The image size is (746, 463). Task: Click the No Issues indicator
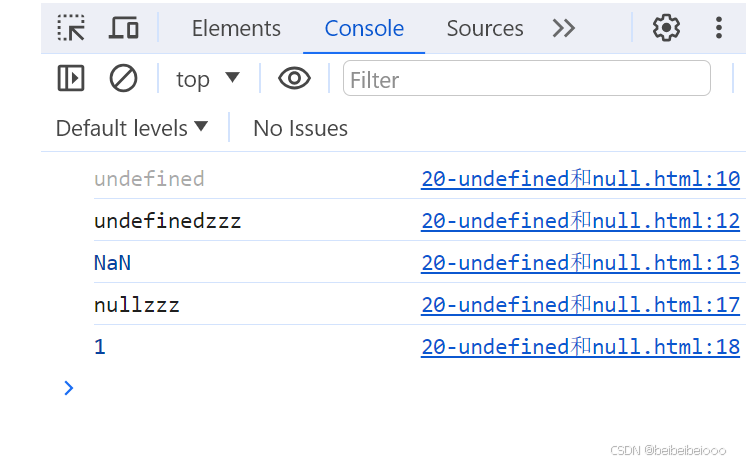(x=300, y=128)
